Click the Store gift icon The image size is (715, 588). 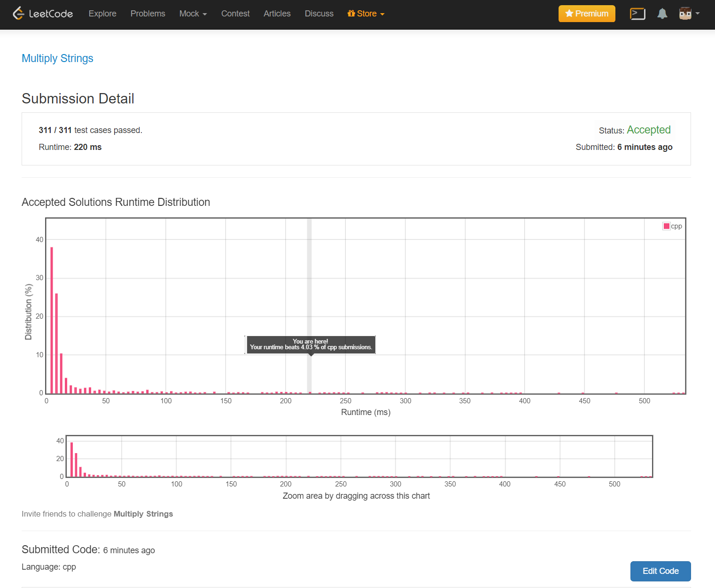coord(351,14)
